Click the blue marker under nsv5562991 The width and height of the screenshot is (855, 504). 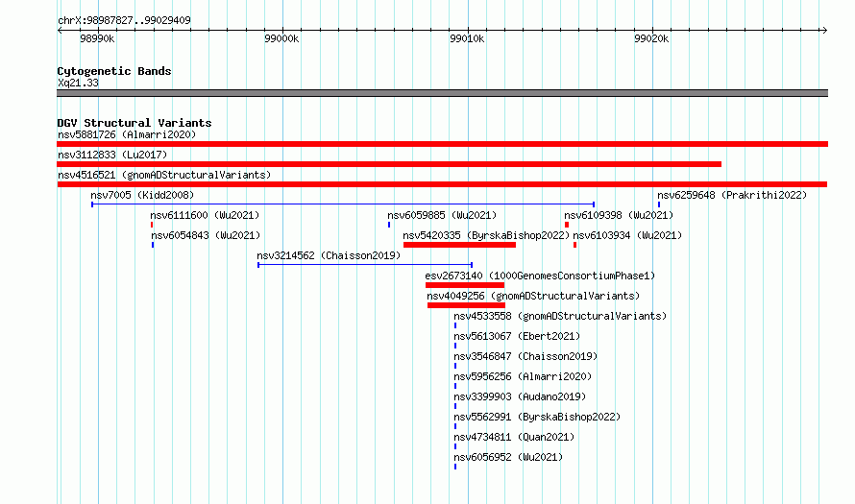click(x=455, y=426)
